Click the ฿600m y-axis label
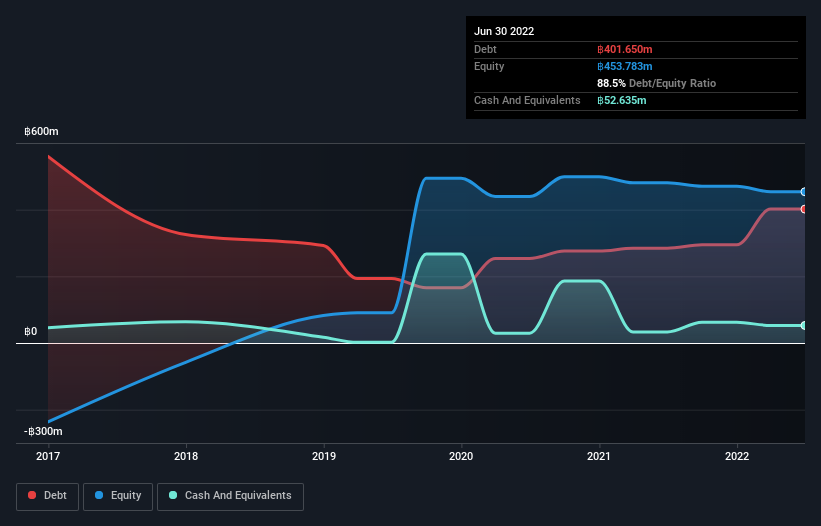The height and width of the screenshot is (526, 821). [41, 131]
